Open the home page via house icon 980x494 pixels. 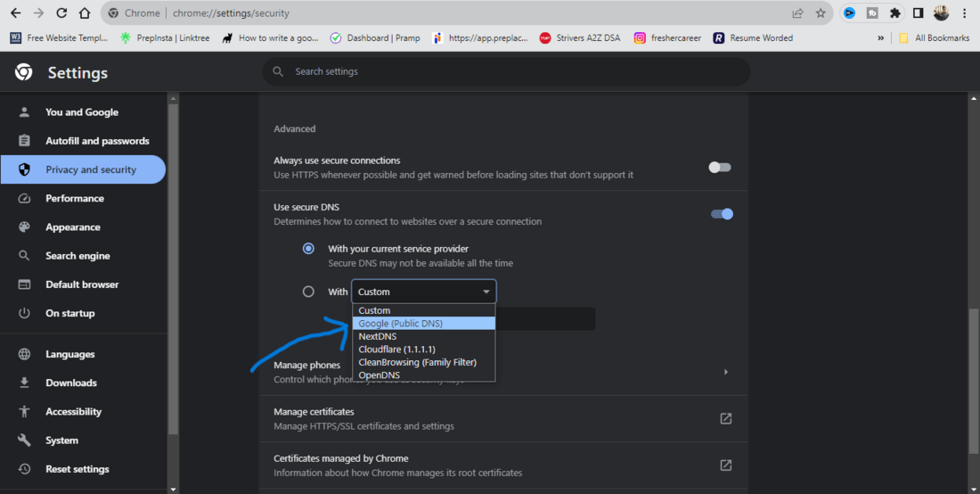85,13
